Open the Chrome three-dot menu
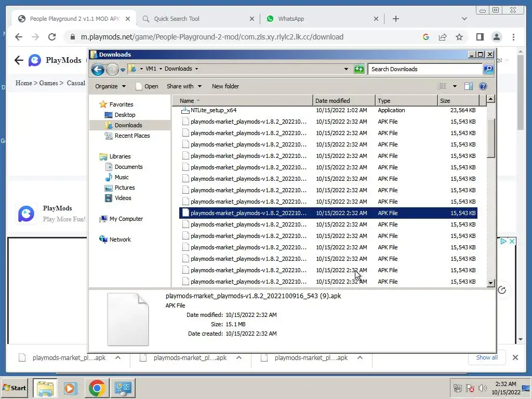This screenshot has width=532, height=399. point(513,37)
